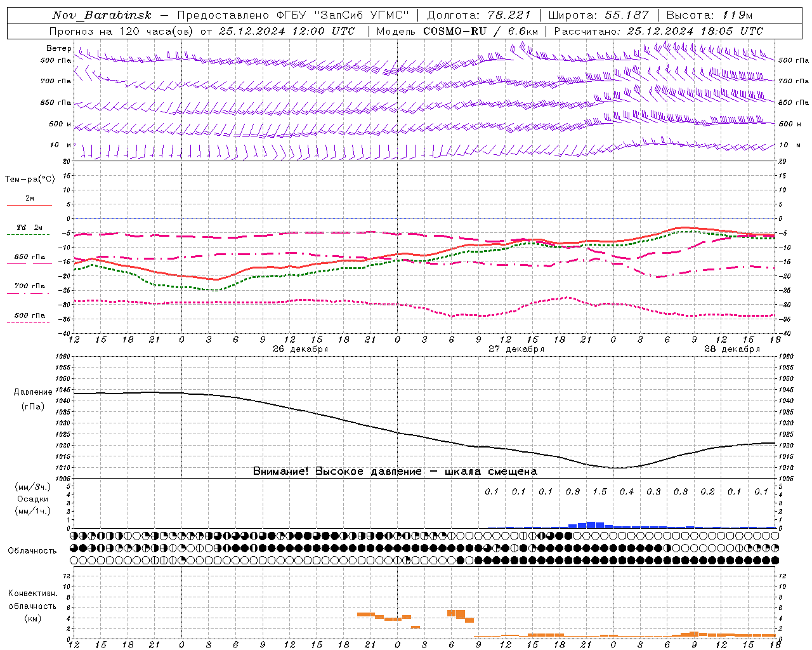Select 'Модель COSMO-RU / 6.6км' text
Screen dimensions: 812x650
point(457,31)
